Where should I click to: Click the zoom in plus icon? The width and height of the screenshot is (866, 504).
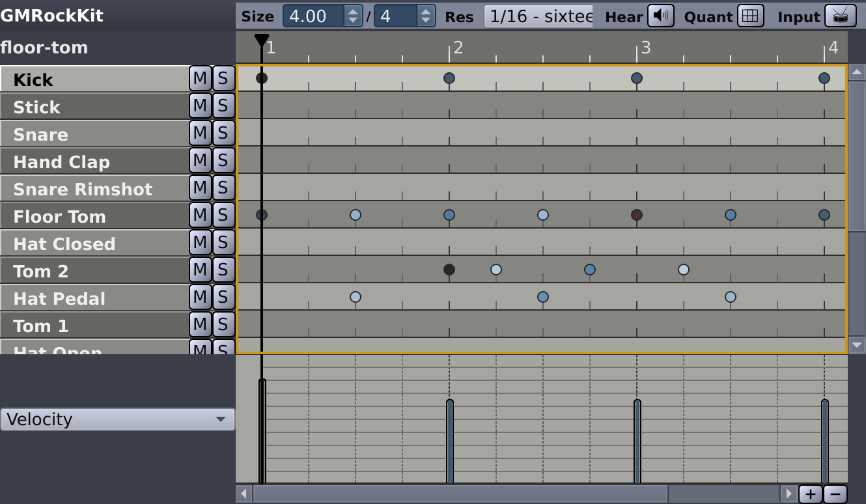[809, 494]
